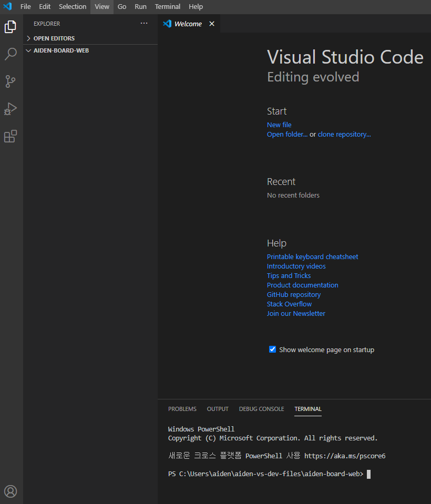The width and height of the screenshot is (431, 504).
Task: Open the Search view icon
Action: click(x=11, y=54)
